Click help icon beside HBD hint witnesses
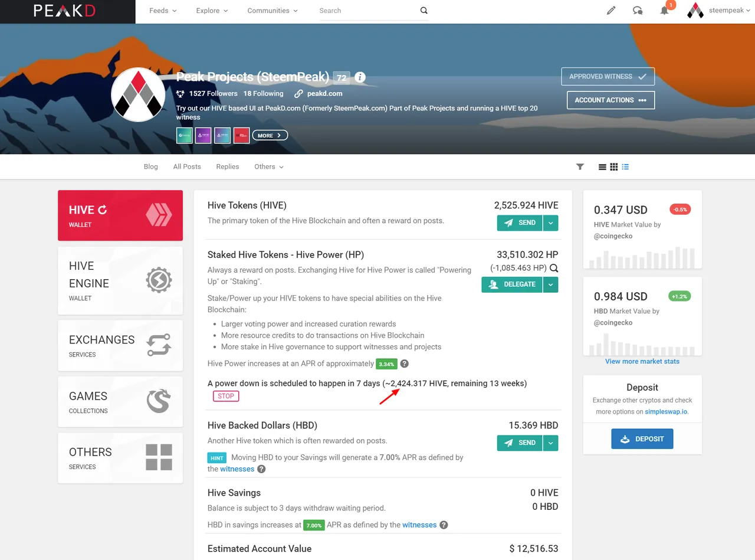The width and height of the screenshot is (755, 560). (261, 469)
